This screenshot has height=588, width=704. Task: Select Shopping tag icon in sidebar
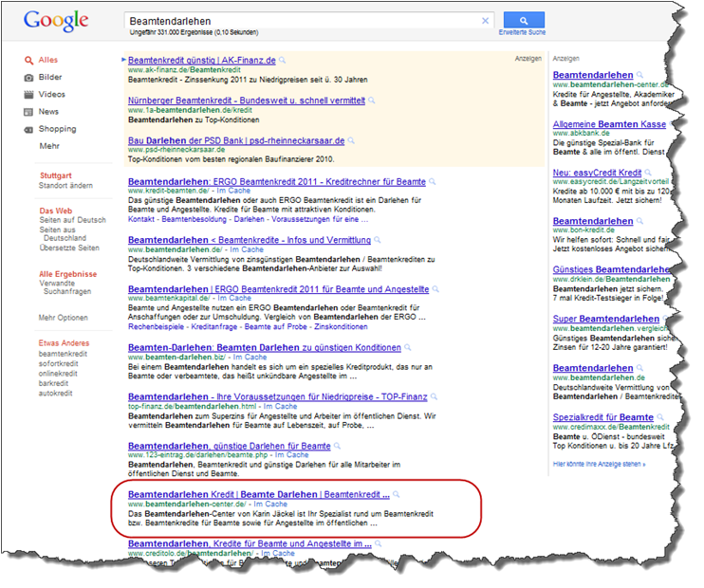(28, 130)
